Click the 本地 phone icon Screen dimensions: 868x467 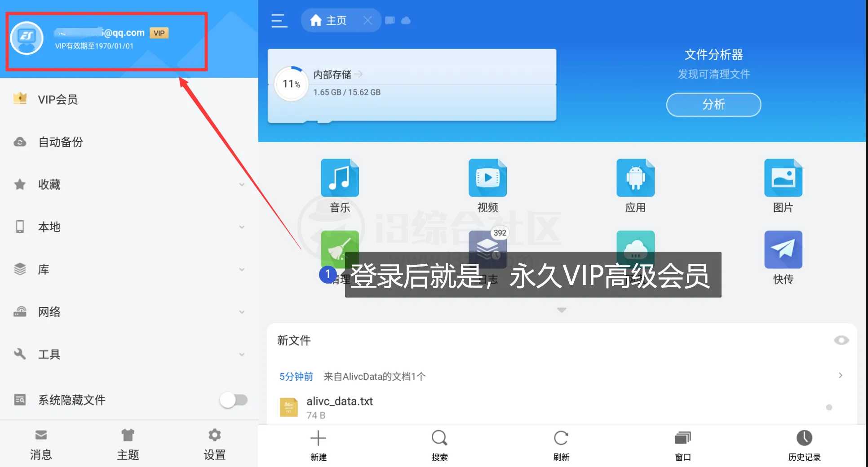[x=20, y=227]
